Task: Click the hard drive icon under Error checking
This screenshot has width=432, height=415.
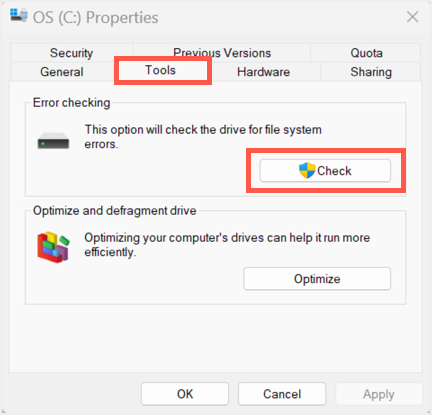Action: click(53, 141)
